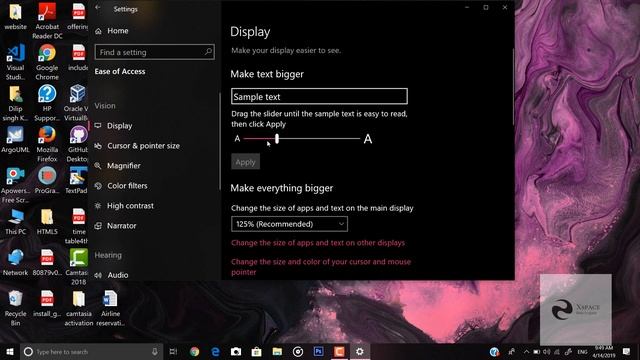Click the Settings window vertical scrollbar
Viewport: 640px width, 360px height.
click(513, 87)
